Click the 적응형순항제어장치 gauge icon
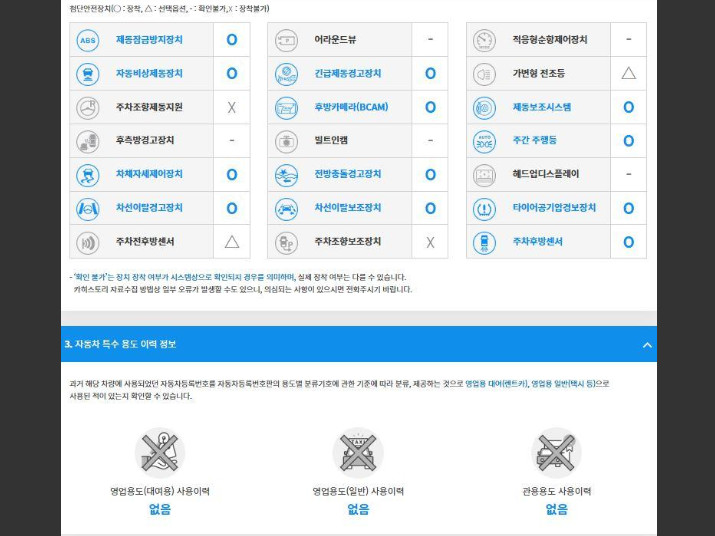Image resolution: width=715 pixels, height=536 pixels. click(x=484, y=40)
